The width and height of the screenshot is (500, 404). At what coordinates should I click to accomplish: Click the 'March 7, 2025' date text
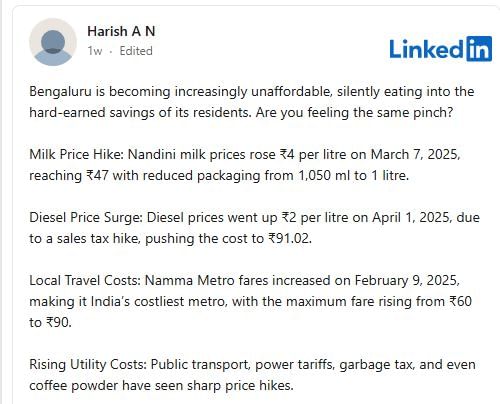click(415, 155)
